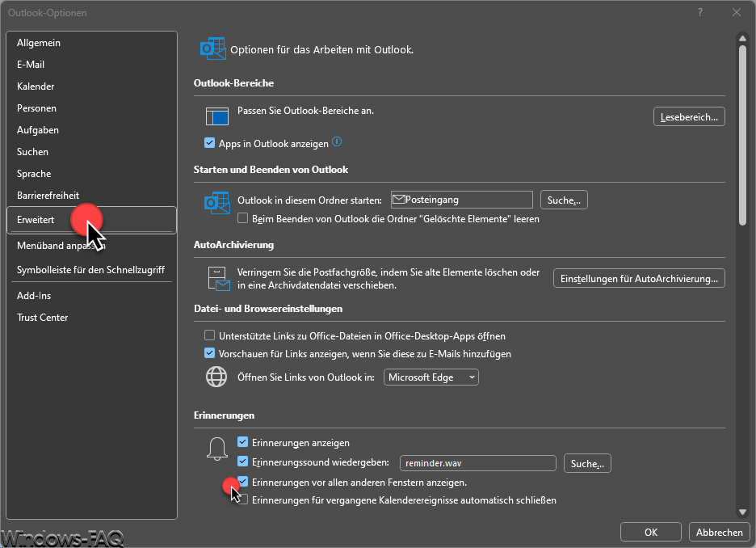
Task: Toggle Erinnerungen vor allen anderen Fenstern anzeigen
Action: [x=242, y=482]
